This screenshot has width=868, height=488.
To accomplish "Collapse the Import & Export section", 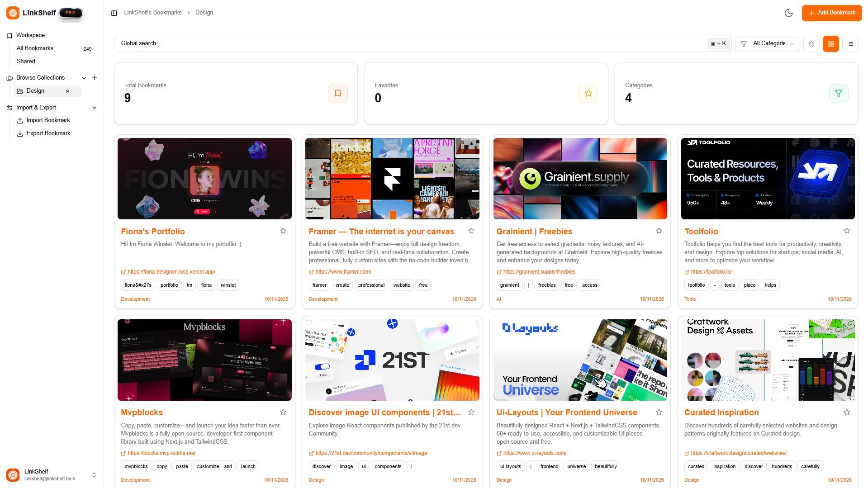I will (x=94, y=108).
